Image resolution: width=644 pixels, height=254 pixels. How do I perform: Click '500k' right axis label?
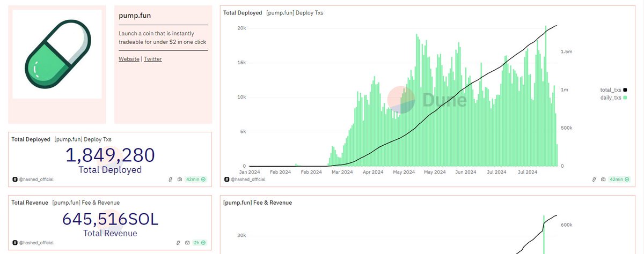pyautogui.click(x=566, y=128)
